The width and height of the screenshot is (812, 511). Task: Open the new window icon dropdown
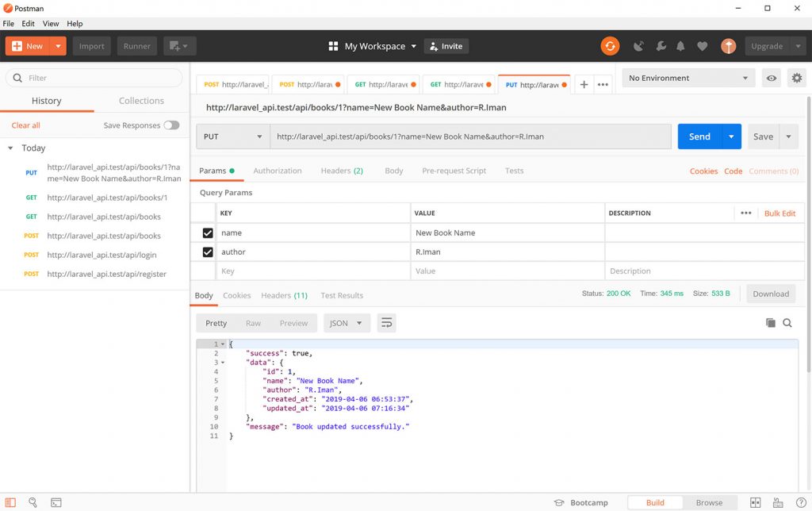click(x=179, y=46)
